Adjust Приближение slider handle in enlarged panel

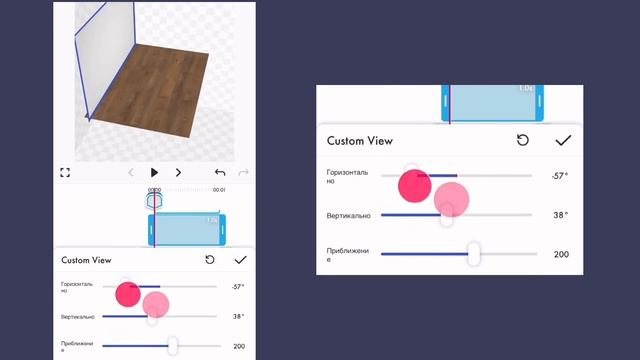tap(474, 254)
